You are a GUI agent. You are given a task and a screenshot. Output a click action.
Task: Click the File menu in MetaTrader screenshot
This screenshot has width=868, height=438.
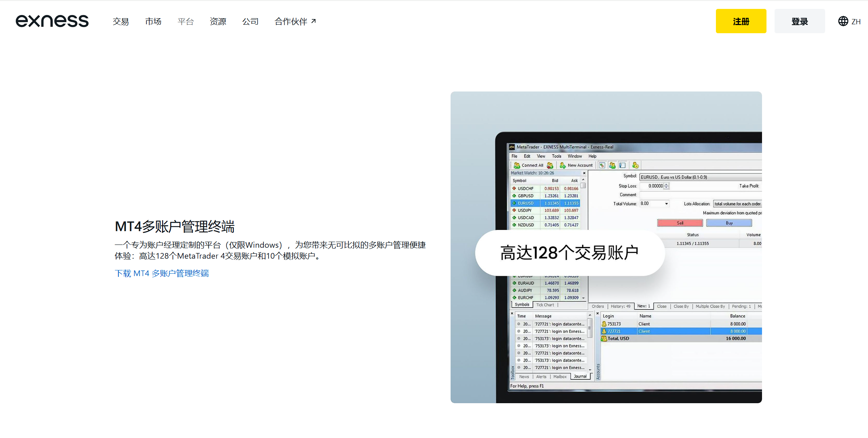tap(514, 156)
